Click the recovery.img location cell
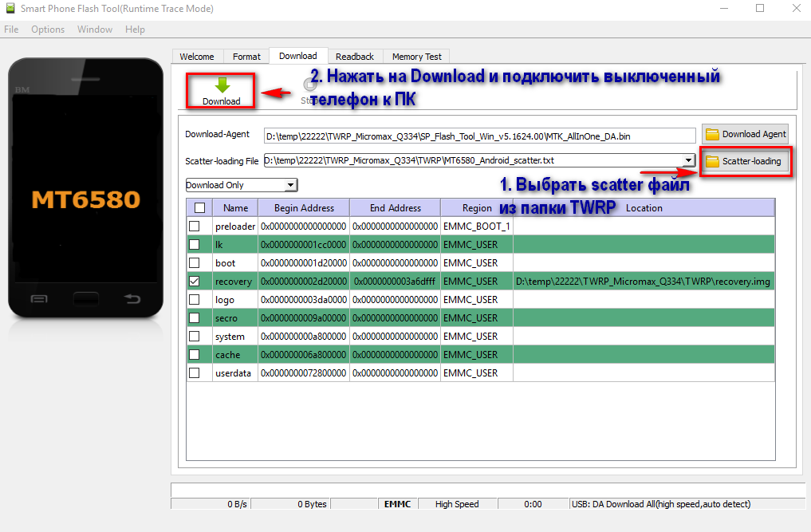The width and height of the screenshot is (811, 532). [x=643, y=282]
